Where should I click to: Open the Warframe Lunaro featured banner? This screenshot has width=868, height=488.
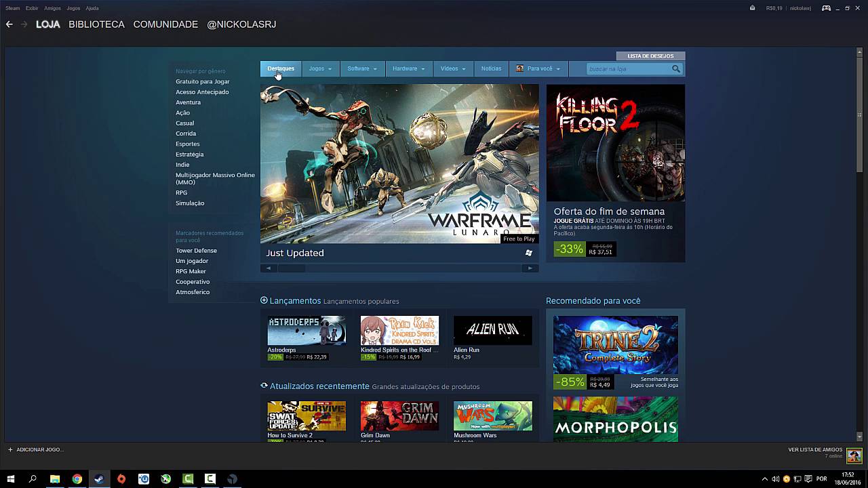(x=399, y=163)
